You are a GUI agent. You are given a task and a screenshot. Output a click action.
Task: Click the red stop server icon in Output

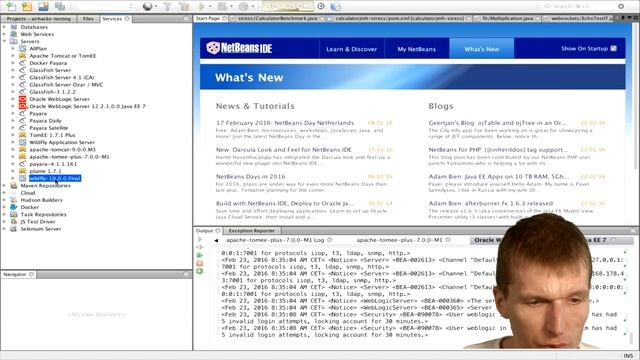click(x=200, y=263)
